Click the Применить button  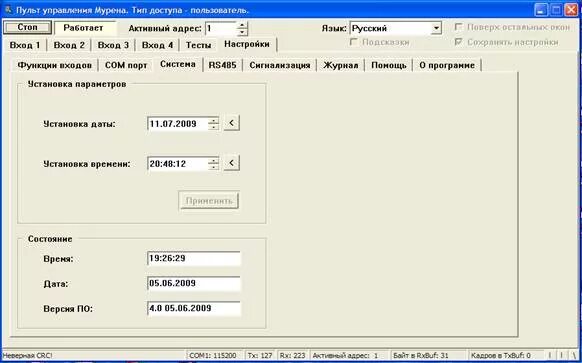click(x=209, y=201)
